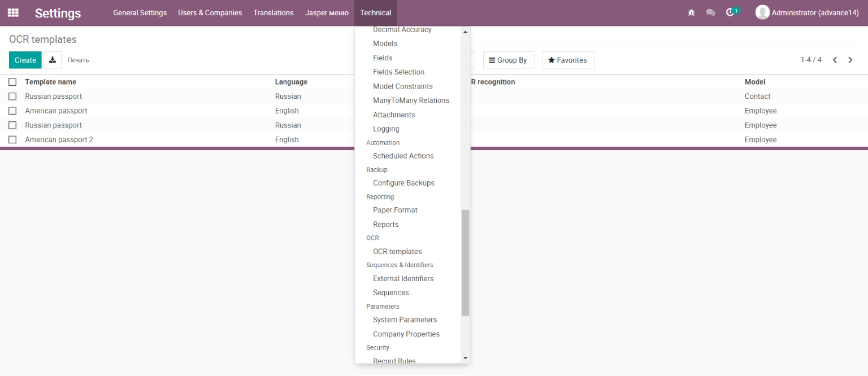This screenshot has width=868, height=376.
Task: Tick the select-all header checkbox
Action: 12,82
